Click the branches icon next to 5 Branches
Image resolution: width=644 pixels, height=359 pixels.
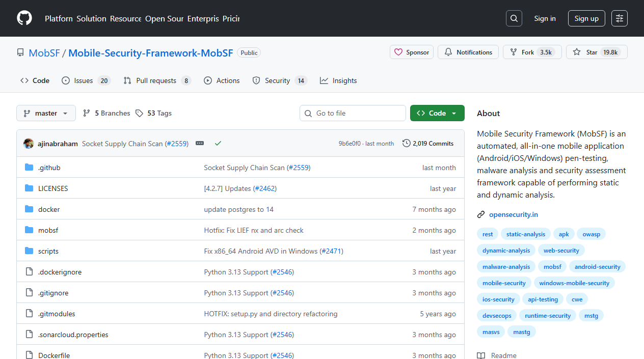click(87, 113)
